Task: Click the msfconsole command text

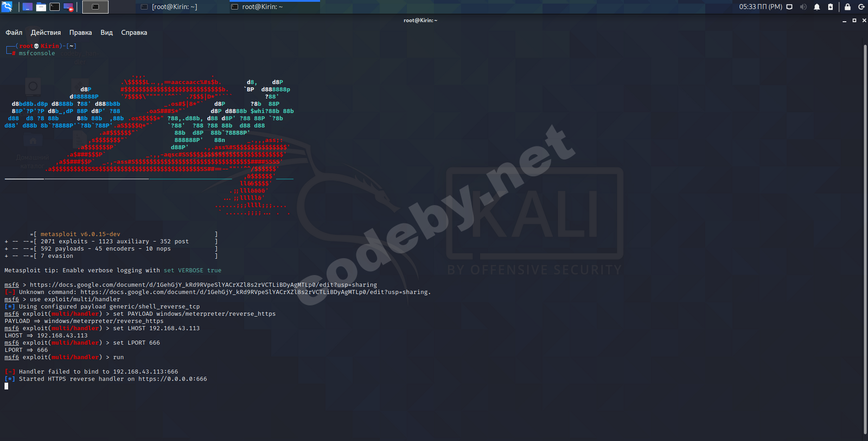Action: 37,53
